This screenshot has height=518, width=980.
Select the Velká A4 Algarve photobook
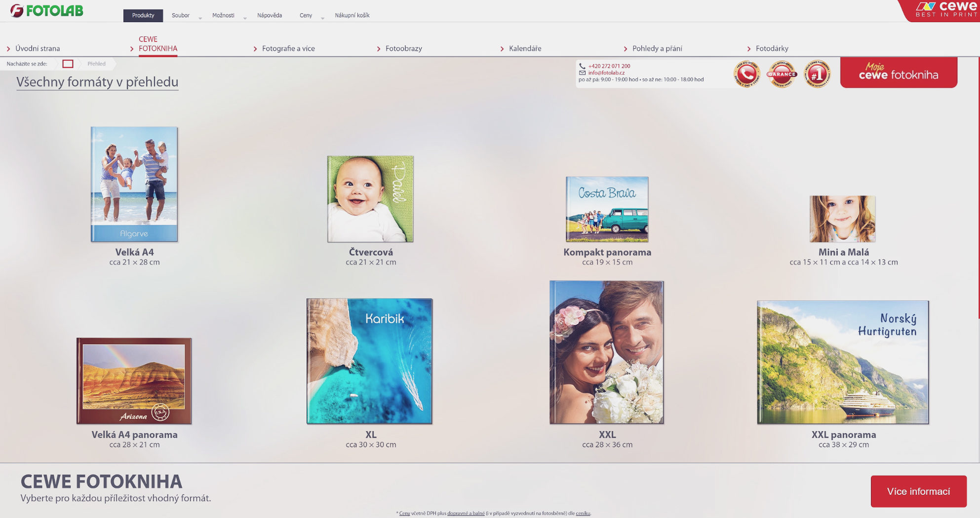(x=134, y=184)
